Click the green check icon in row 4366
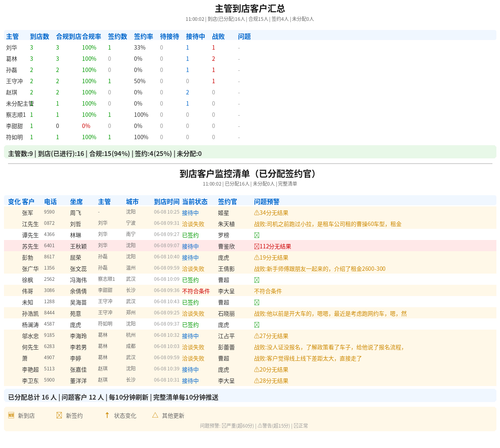The width and height of the screenshot is (500, 448). (x=257, y=235)
